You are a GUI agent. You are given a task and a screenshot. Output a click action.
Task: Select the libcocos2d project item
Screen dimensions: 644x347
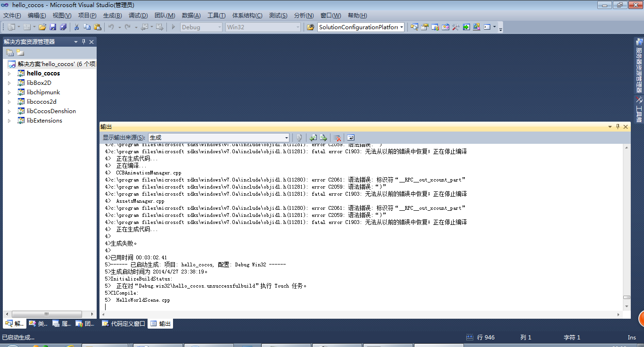tap(41, 102)
